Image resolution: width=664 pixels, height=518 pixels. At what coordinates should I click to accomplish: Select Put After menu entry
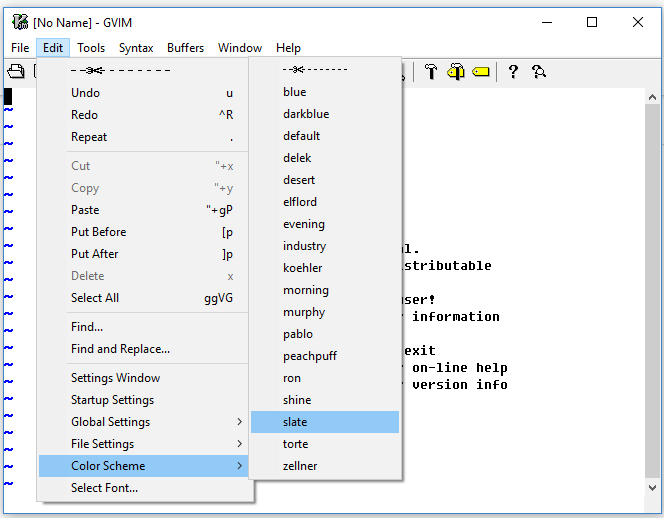[x=144, y=254]
